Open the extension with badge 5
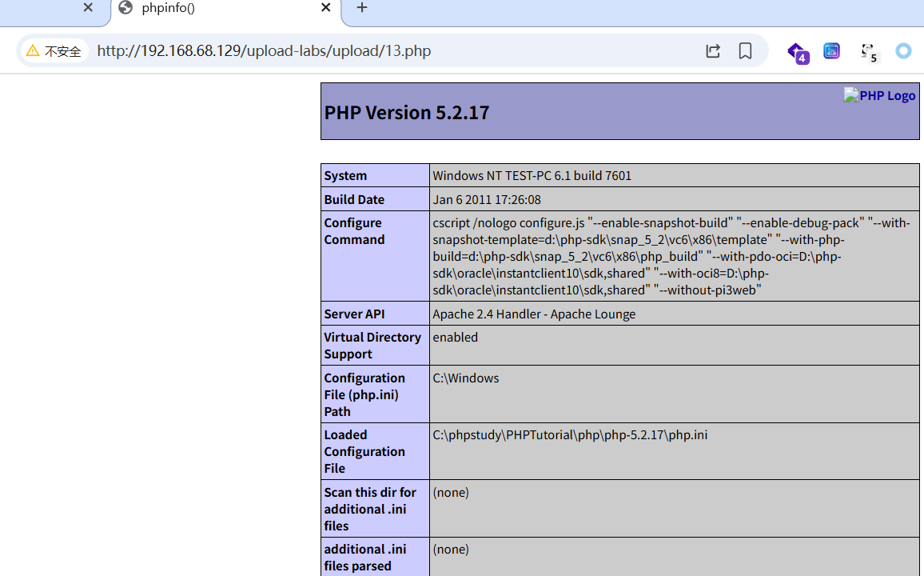The width and height of the screenshot is (924, 576). (x=869, y=53)
